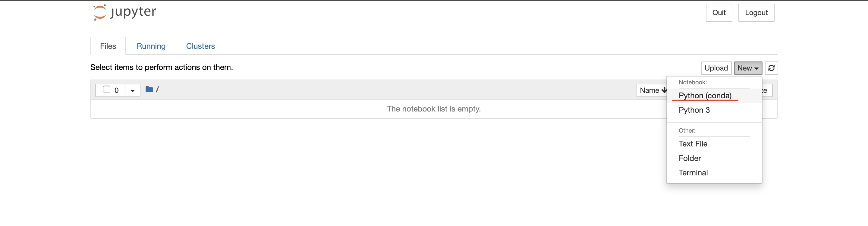The height and width of the screenshot is (226, 868).
Task: Switch to the Clusters tab
Action: (200, 46)
